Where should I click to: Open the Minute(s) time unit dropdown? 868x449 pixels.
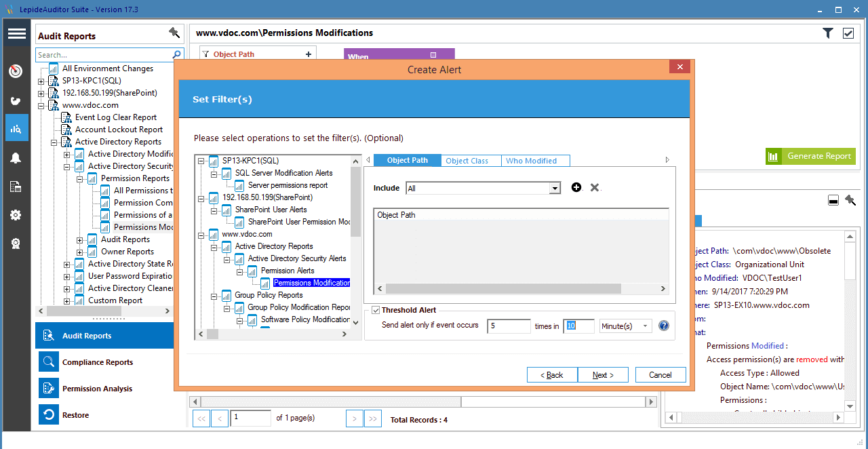pyautogui.click(x=644, y=326)
